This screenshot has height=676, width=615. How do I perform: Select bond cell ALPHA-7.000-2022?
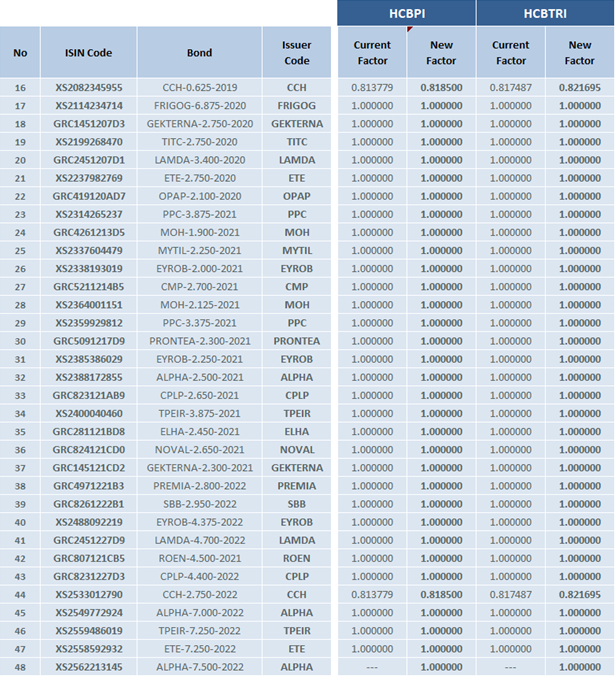pyautogui.click(x=199, y=612)
